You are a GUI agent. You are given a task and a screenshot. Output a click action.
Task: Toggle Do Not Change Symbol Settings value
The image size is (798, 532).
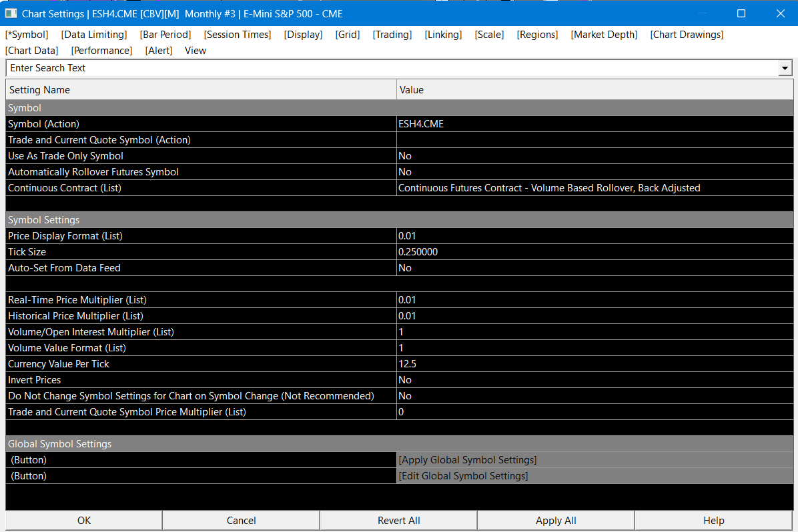(x=594, y=396)
